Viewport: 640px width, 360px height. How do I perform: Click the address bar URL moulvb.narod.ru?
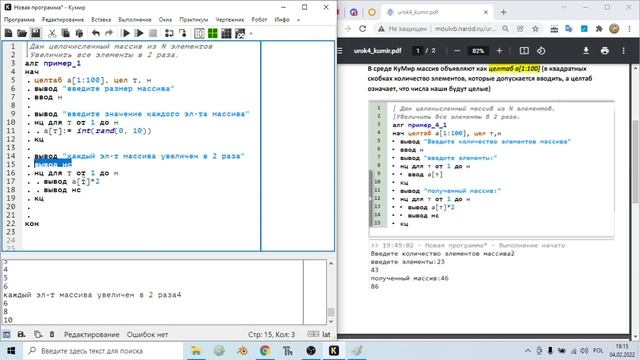point(465,29)
